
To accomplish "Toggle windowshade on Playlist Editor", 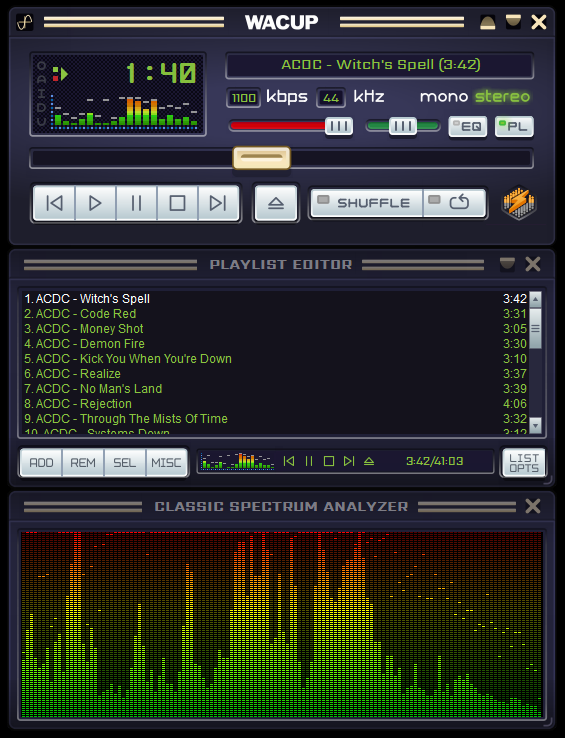I will click(x=507, y=264).
